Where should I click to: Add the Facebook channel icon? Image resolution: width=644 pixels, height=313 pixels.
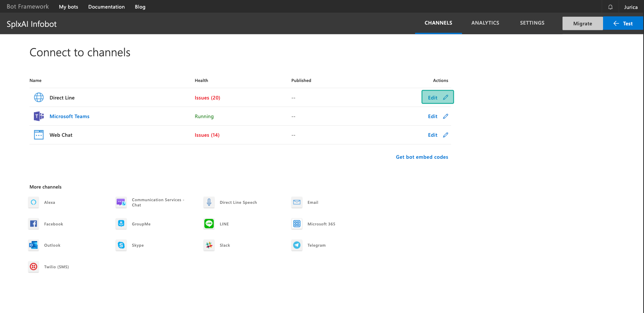coord(34,224)
